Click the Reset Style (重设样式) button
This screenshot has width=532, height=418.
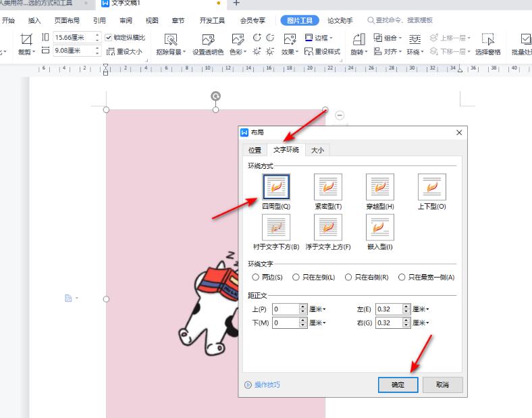click(x=322, y=51)
